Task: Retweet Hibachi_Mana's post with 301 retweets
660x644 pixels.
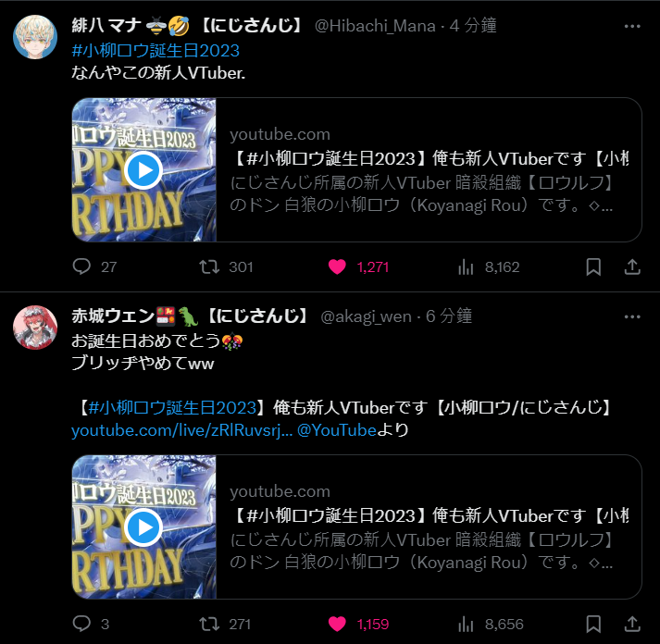Action: [209, 266]
